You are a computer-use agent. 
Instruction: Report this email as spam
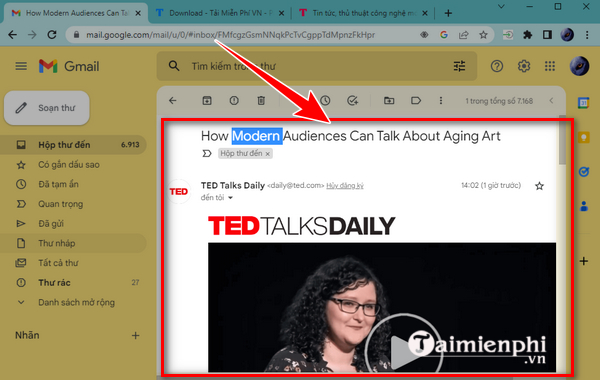[x=234, y=101]
